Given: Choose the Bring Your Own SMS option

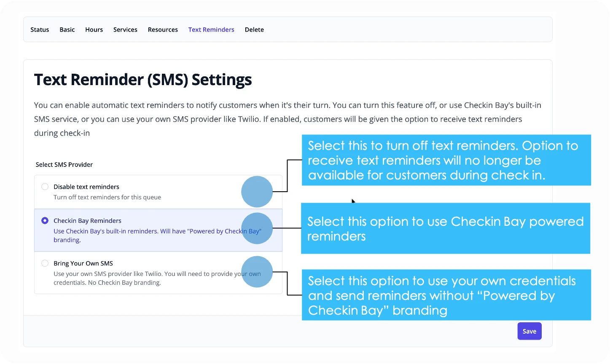Looking at the screenshot, I should (45, 263).
